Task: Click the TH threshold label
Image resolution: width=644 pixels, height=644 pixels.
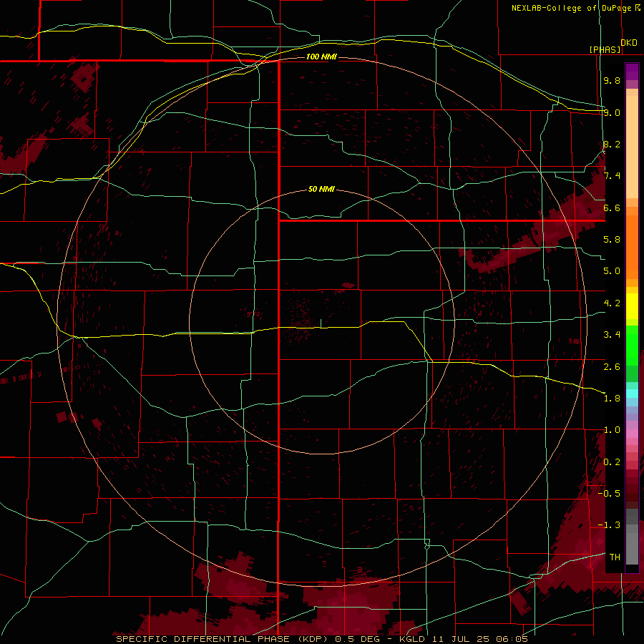Action: (615, 557)
